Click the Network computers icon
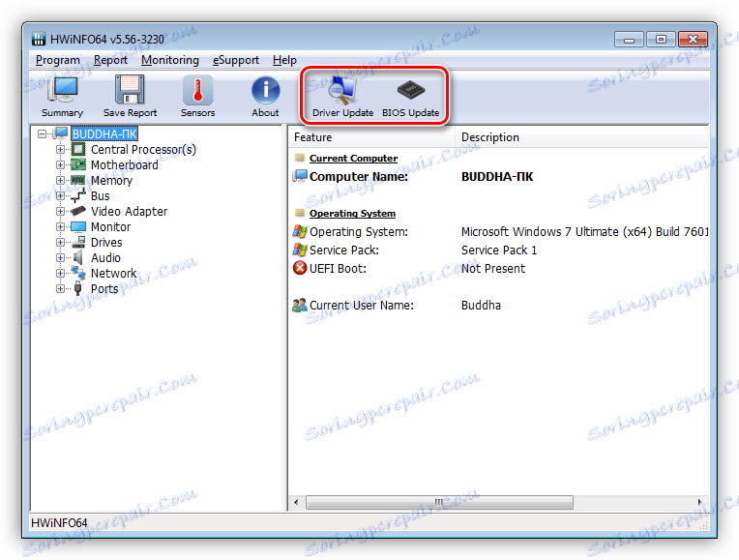 click(x=78, y=273)
